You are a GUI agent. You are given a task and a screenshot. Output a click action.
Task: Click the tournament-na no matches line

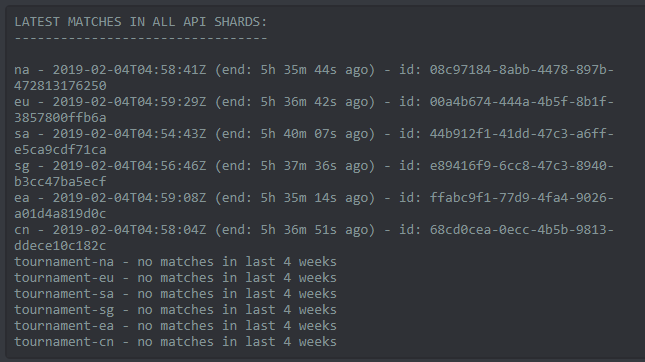tap(175, 262)
